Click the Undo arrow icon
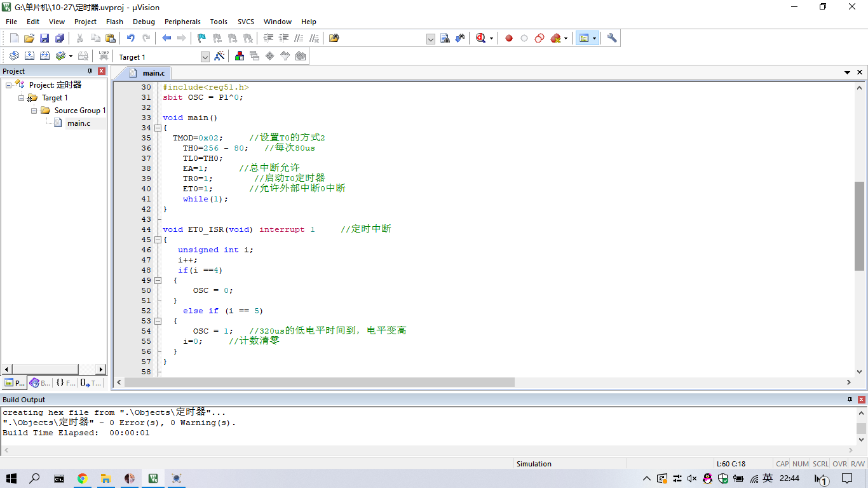 coord(130,38)
